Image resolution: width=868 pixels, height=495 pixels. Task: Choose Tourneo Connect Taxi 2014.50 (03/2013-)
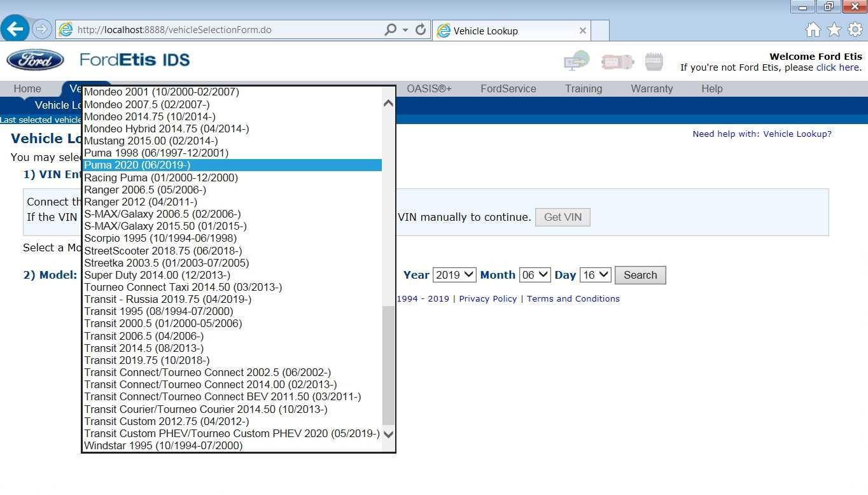point(233,287)
